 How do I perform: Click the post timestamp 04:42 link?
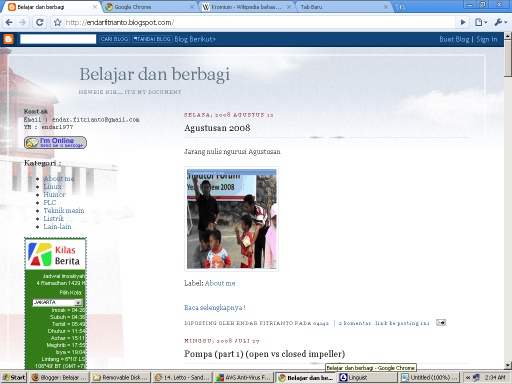point(321,323)
